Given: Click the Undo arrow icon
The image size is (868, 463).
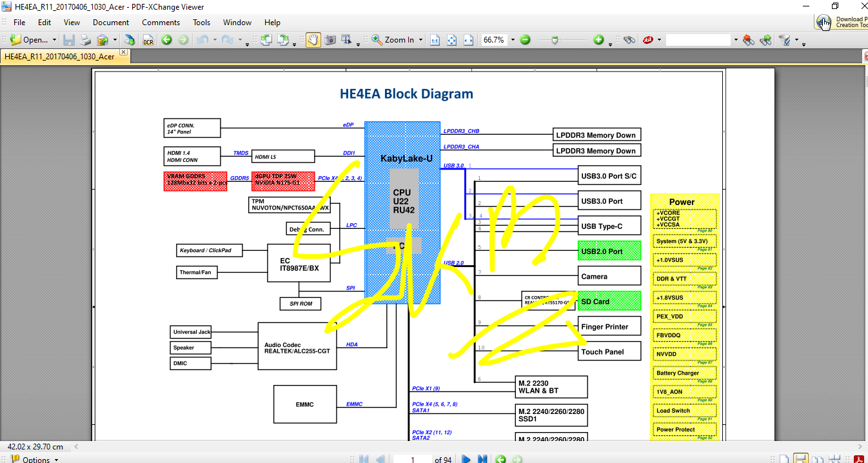Looking at the screenshot, I should (202, 40).
